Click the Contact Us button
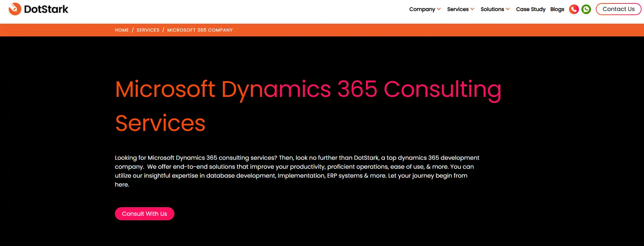Image resolution: width=644 pixels, height=246 pixels. click(619, 9)
